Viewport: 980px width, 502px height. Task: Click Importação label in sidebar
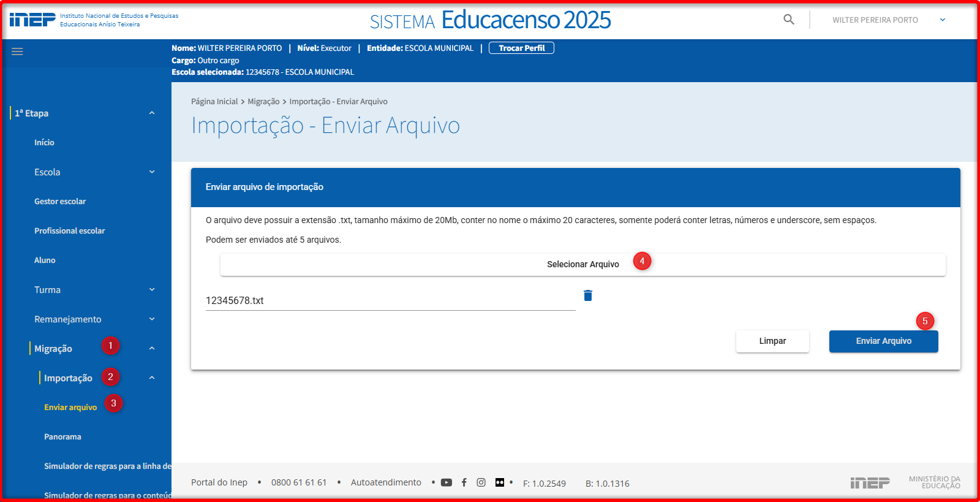[68, 378]
